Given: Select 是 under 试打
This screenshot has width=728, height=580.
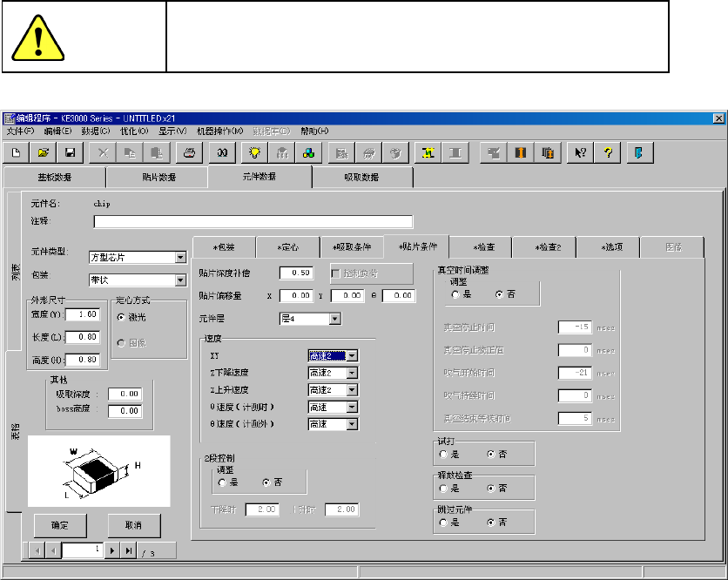Looking at the screenshot, I should (x=444, y=455).
